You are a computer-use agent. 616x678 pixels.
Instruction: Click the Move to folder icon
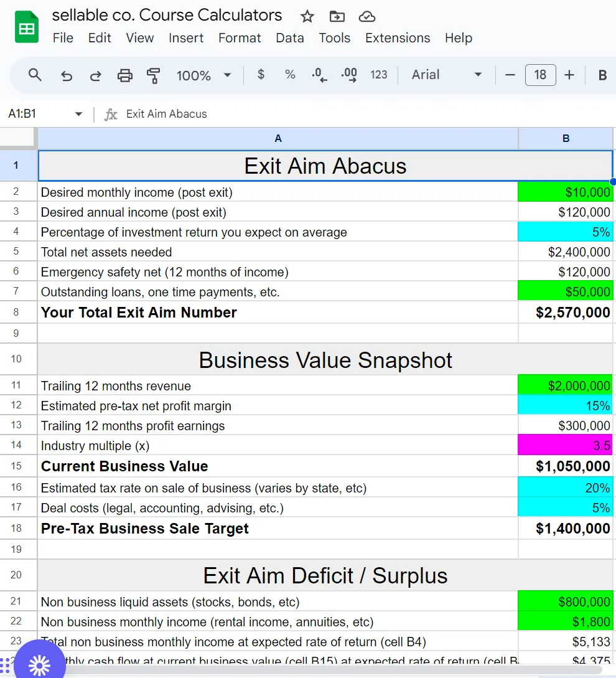click(x=337, y=16)
